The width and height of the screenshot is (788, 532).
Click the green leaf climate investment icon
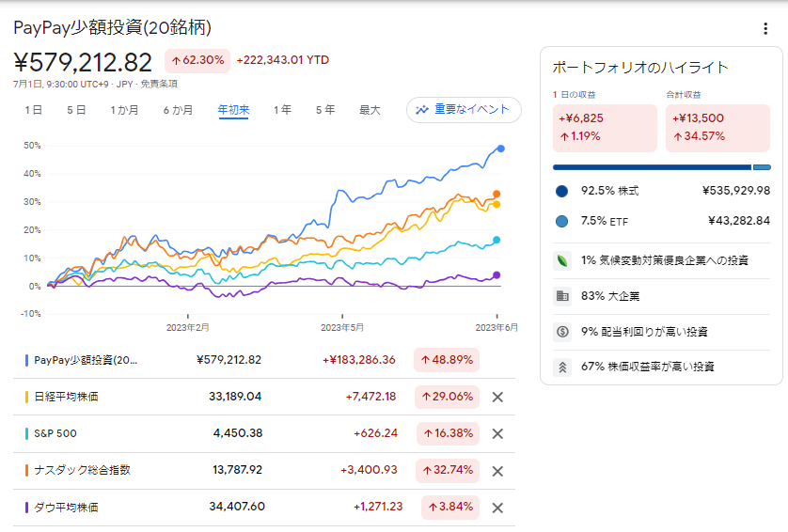pyautogui.click(x=562, y=260)
